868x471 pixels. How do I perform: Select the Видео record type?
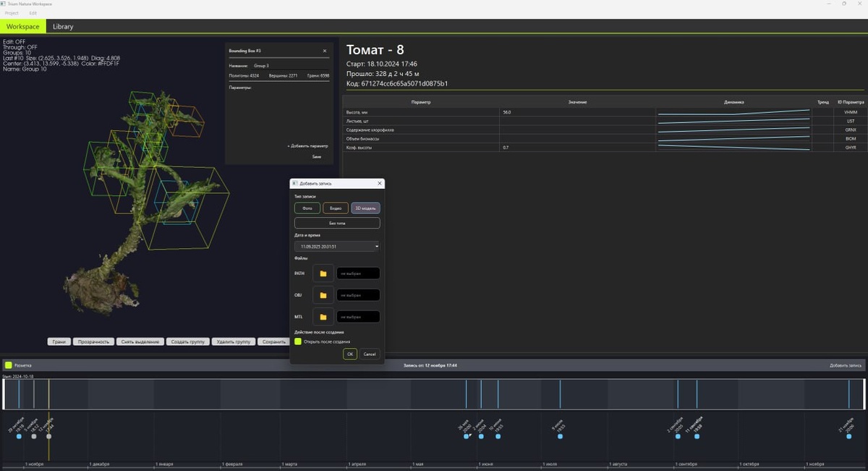[336, 208]
